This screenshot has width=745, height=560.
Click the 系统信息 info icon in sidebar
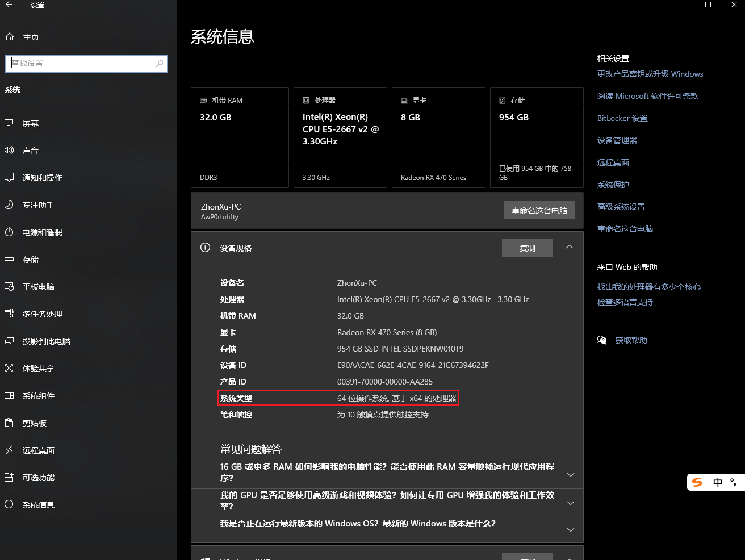9,504
